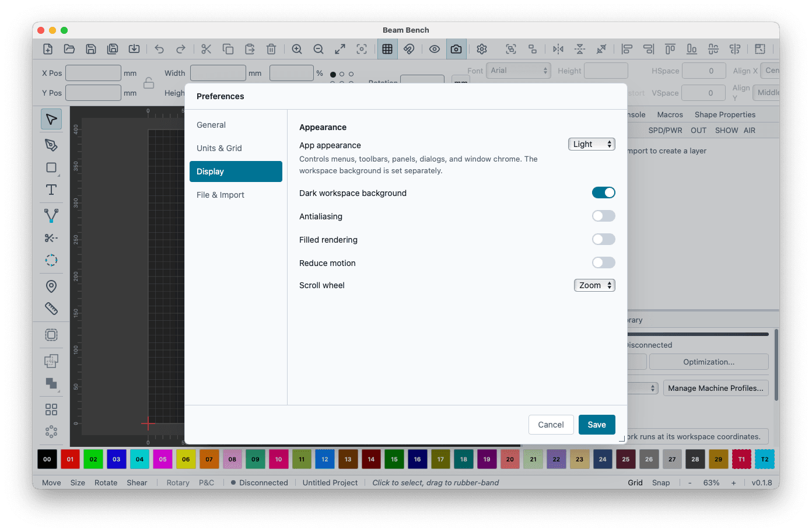Turn on Reduce motion toggle
The width and height of the screenshot is (812, 532).
(x=604, y=262)
